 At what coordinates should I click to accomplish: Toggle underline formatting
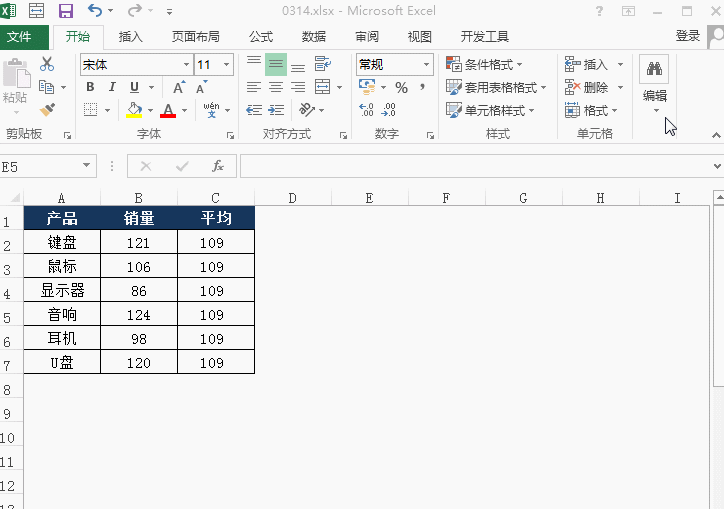pos(134,87)
